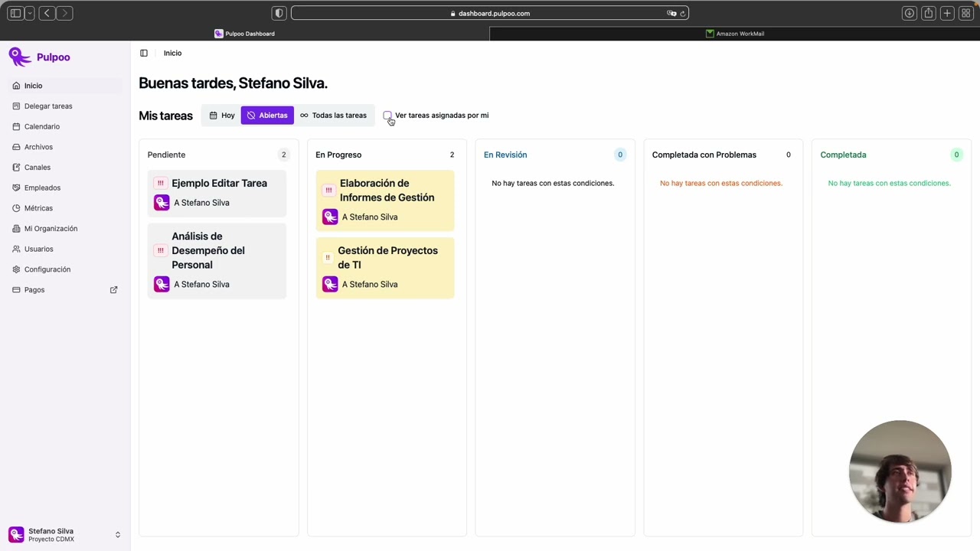Viewport: 980px width, 551px height.
Task: Click the Pulpoo octopus logo
Action: coord(20,57)
